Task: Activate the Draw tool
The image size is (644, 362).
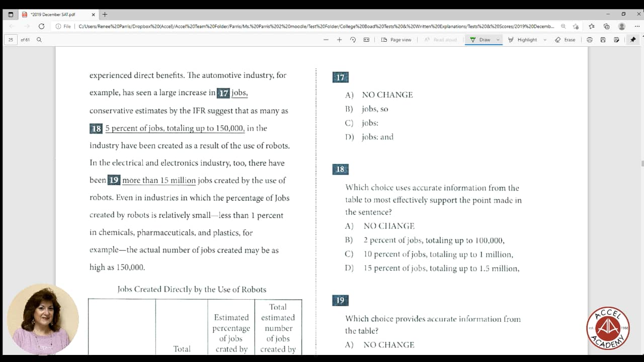Action: click(x=480, y=40)
